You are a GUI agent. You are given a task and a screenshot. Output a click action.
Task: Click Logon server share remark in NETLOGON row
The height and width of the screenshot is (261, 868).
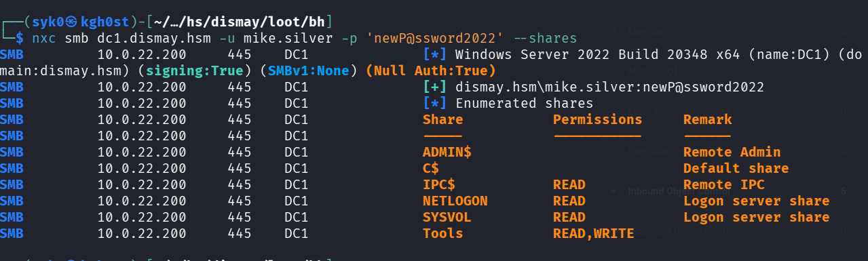coord(757,201)
